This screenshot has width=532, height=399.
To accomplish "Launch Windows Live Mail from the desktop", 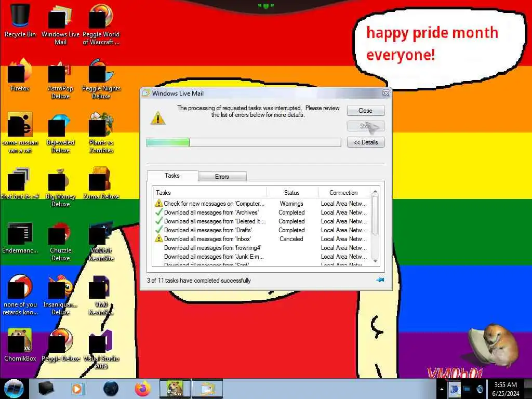I will pyautogui.click(x=60, y=24).
